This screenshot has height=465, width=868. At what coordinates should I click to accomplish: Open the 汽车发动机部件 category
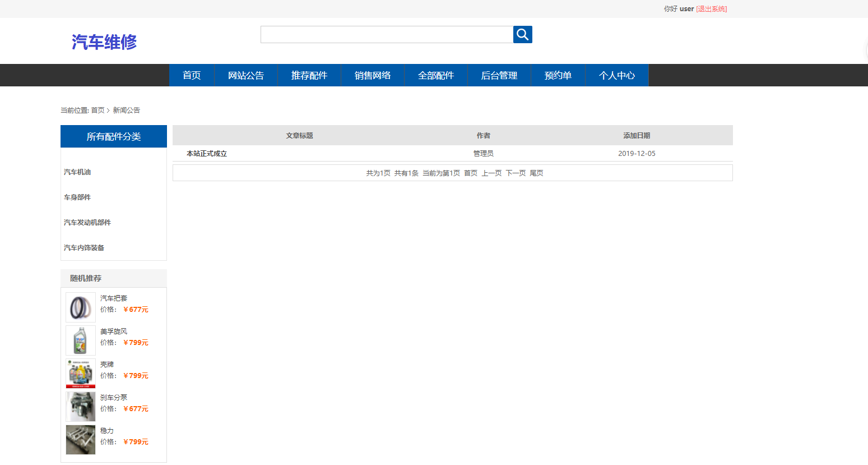87,222
